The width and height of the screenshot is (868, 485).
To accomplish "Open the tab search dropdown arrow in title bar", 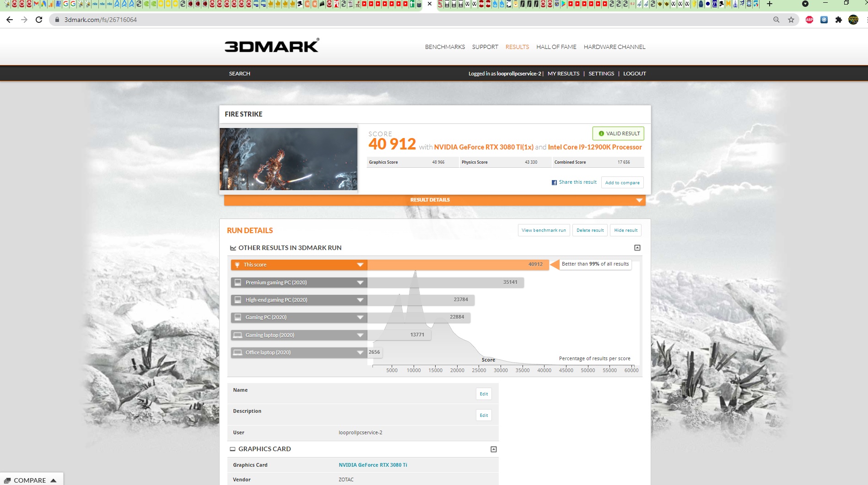I will point(805,4).
